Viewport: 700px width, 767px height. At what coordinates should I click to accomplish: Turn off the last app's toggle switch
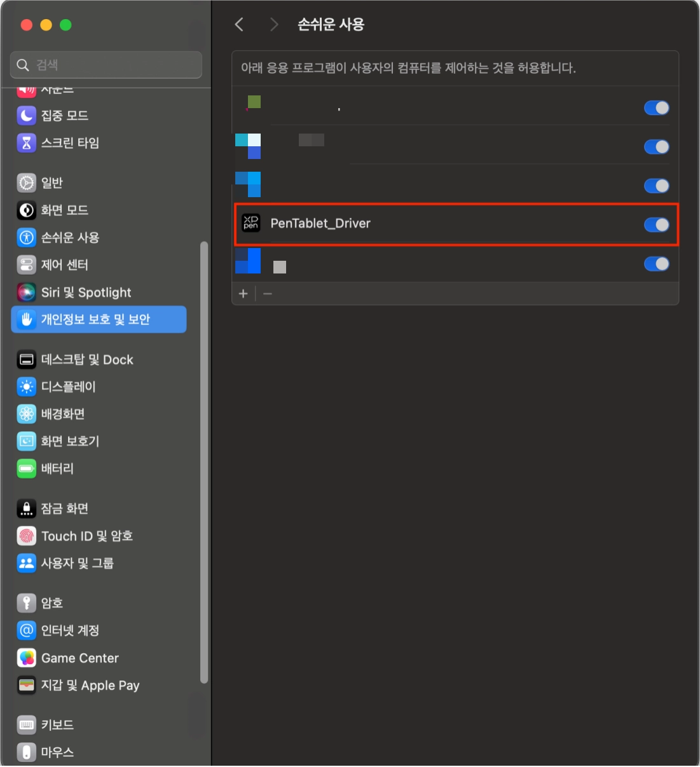[x=656, y=264]
